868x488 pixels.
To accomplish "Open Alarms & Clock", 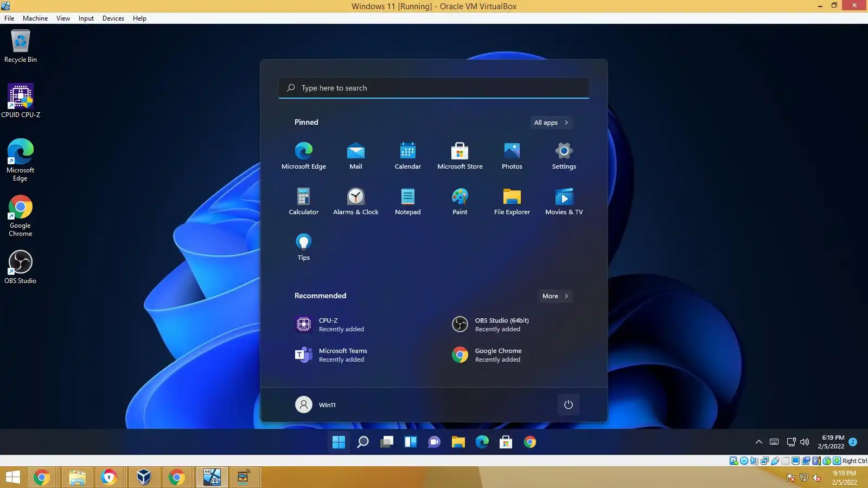I will (356, 201).
